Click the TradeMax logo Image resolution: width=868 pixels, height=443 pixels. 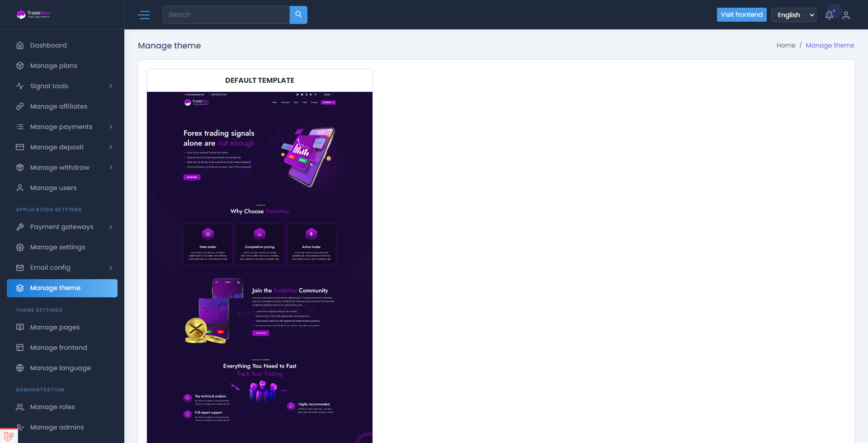33,14
